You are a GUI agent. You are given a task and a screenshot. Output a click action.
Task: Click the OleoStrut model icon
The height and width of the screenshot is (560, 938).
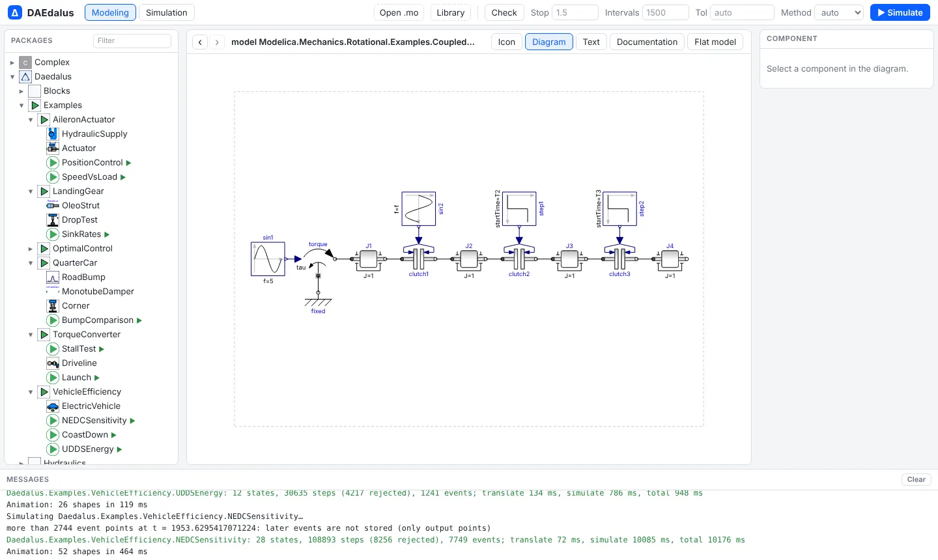(x=53, y=206)
